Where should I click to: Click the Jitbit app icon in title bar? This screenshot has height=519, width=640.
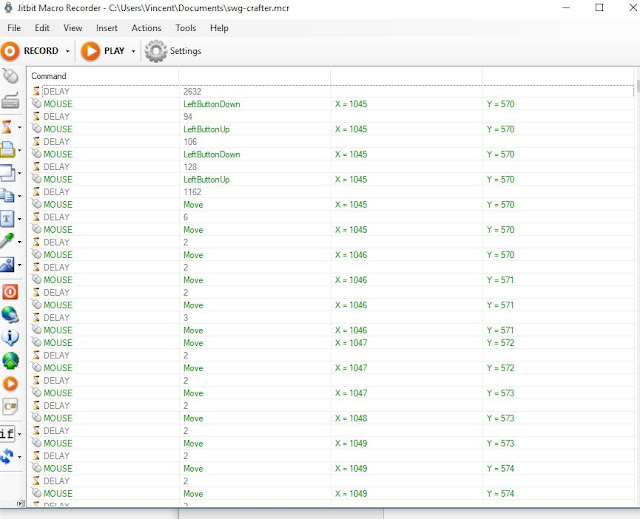point(8,8)
